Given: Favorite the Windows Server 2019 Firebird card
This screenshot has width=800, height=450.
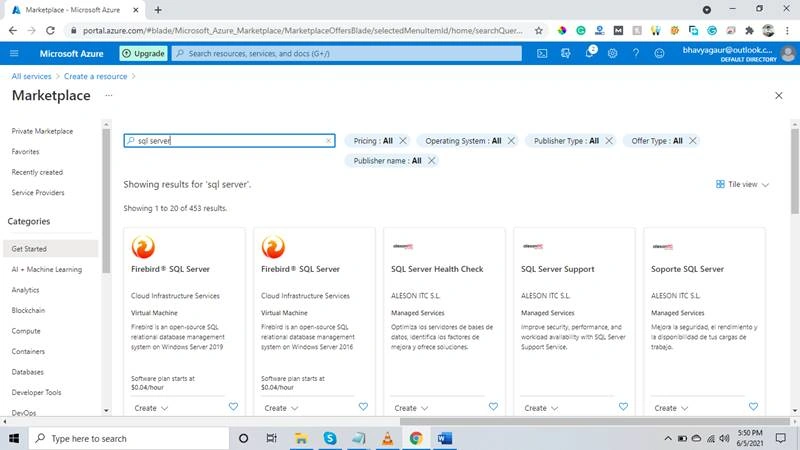Looking at the screenshot, I should click(233, 407).
